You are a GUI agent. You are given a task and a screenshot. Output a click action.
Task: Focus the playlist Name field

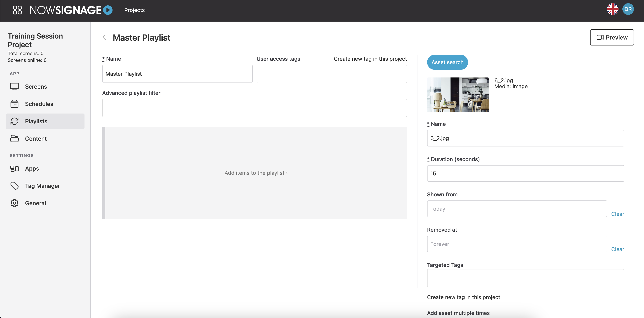(x=177, y=74)
